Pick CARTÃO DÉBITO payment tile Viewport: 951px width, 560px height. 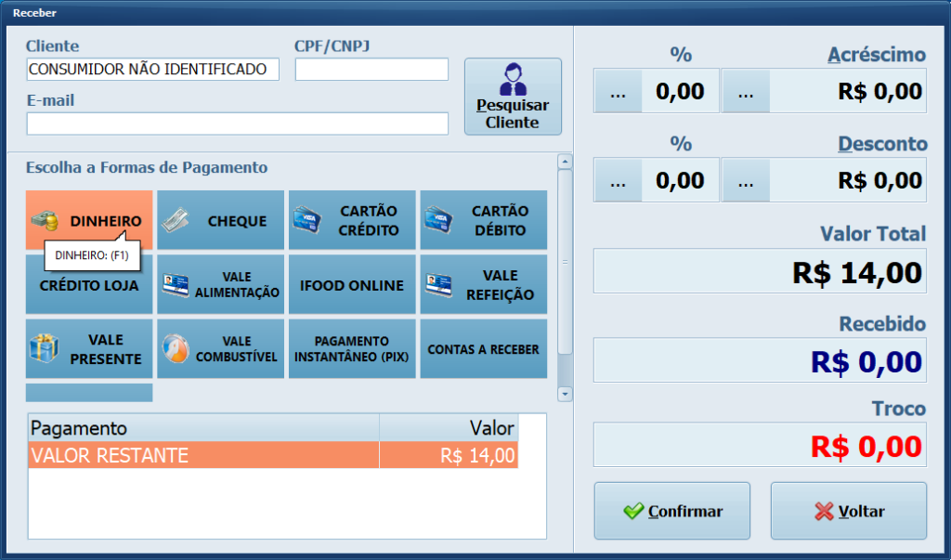(x=483, y=221)
